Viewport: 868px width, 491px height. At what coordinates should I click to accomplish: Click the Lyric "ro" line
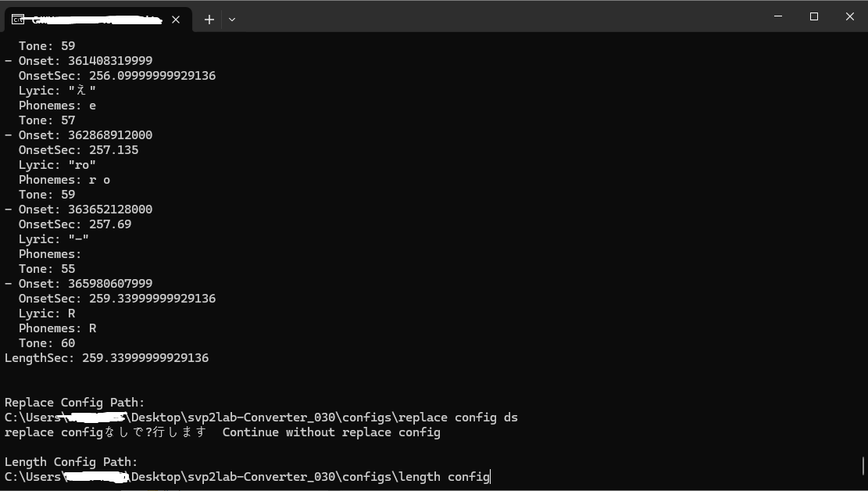click(57, 165)
